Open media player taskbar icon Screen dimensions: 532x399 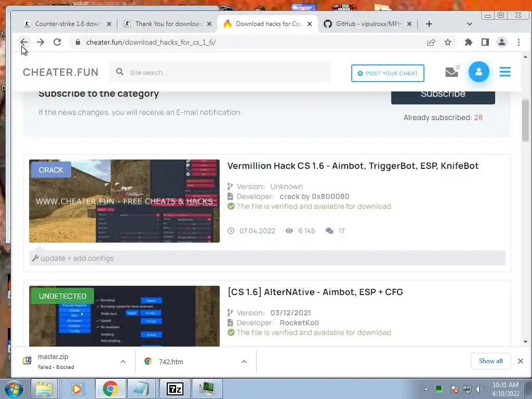pyautogui.click(x=77, y=389)
